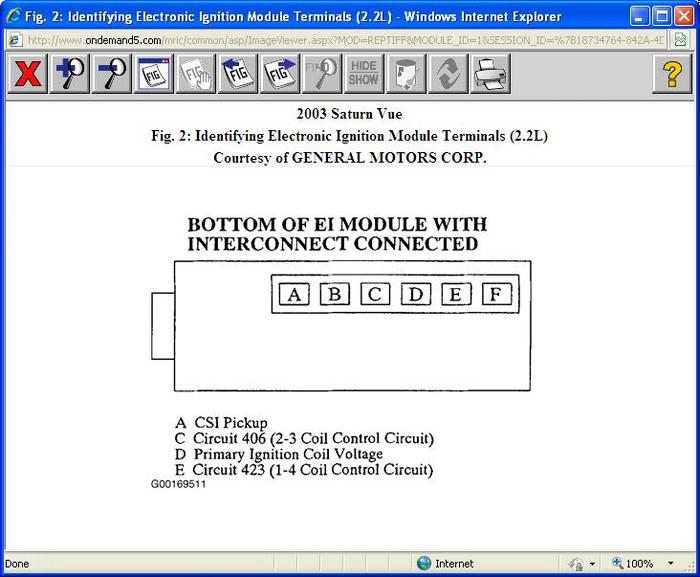The image size is (700, 577).
Task: Click terminal C box in diagram
Action: tap(375, 294)
